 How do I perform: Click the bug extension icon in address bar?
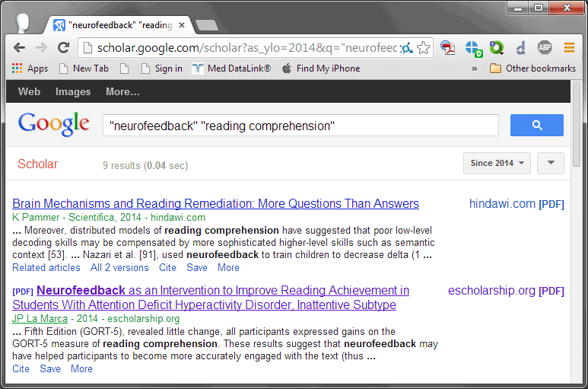(405, 48)
